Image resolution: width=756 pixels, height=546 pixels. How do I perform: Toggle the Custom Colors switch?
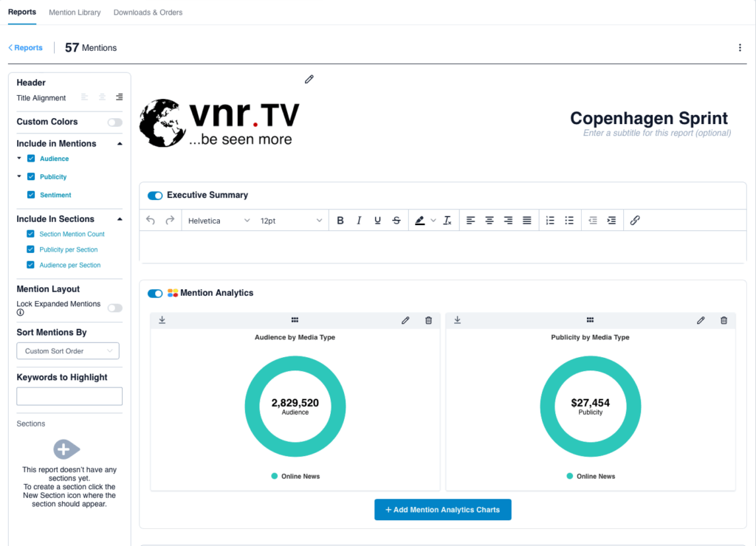[114, 122]
